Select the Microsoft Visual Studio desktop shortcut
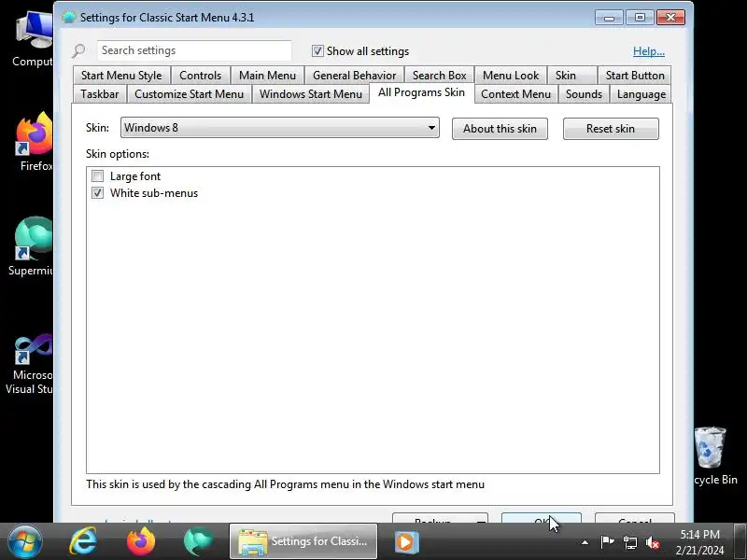 click(30, 364)
